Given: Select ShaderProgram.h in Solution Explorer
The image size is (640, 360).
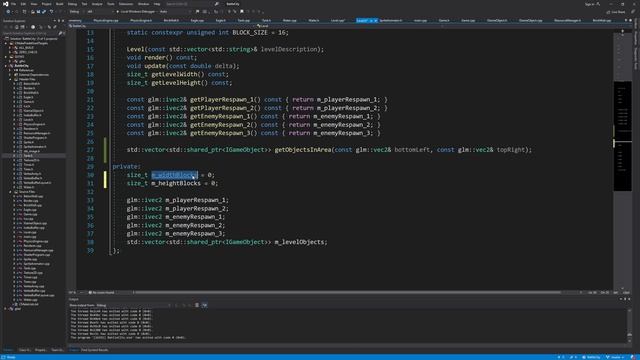Looking at the screenshot, I should pos(35,138).
